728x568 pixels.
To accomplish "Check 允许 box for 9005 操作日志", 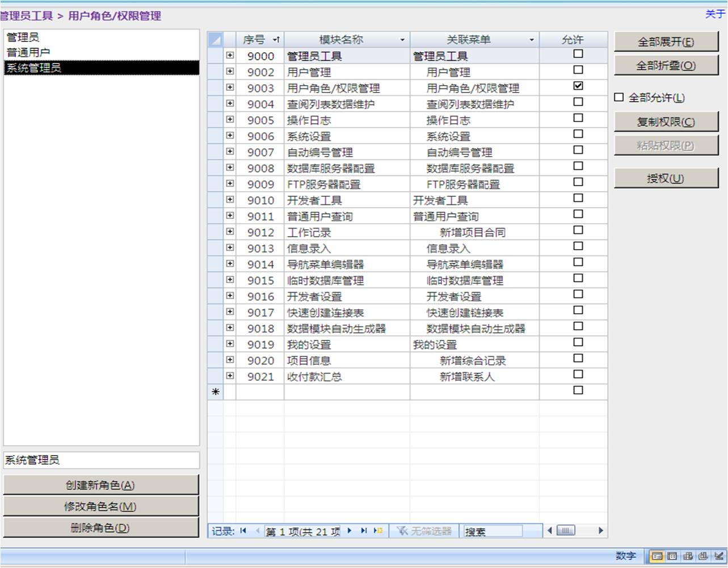I will pos(578,118).
